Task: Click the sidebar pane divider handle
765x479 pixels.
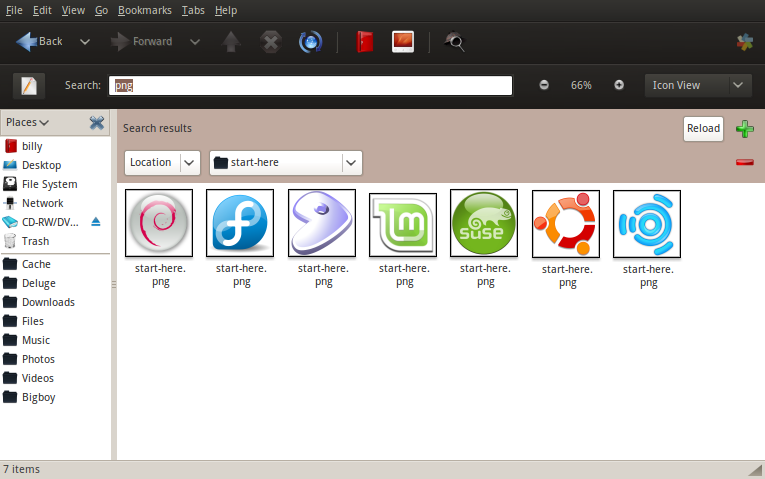Action: point(114,284)
